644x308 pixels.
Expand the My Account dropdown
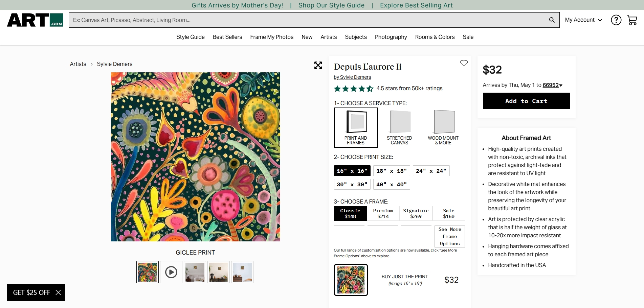coord(583,20)
